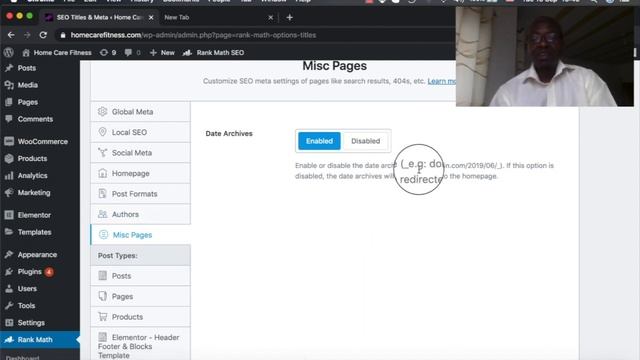The height and width of the screenshot is (360, 640).
Task: Open the Authors settings tab
Action: click(x=140, y=214)
